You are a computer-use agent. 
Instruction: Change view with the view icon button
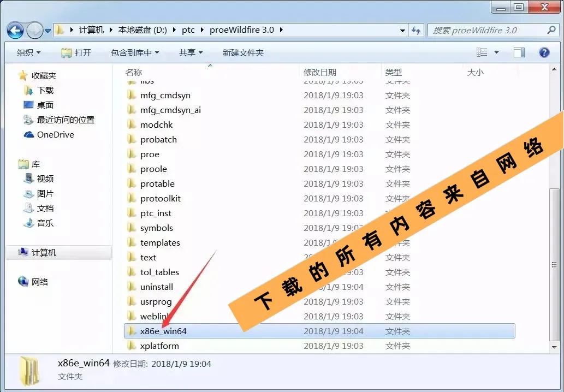(x=482, y=52)
